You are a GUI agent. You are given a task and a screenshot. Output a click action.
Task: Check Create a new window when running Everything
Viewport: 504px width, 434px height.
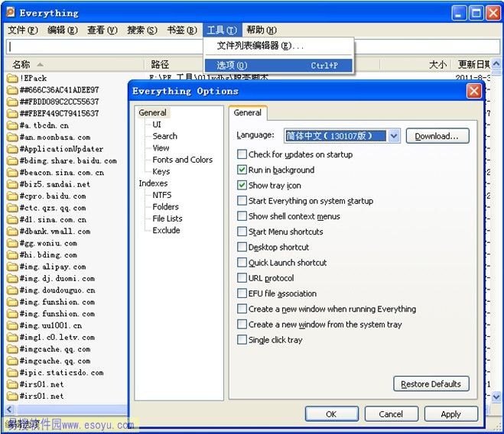click(x=242, y=309)
